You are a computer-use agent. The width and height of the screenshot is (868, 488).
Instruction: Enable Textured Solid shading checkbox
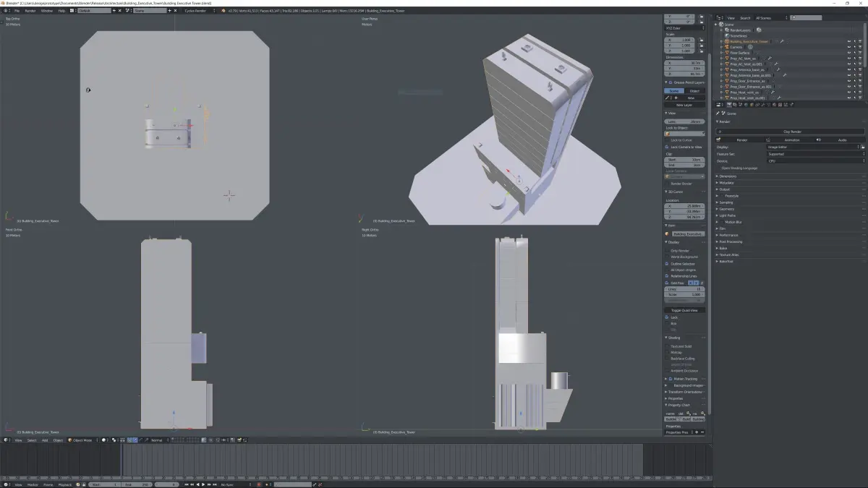(x=668, y=346)
